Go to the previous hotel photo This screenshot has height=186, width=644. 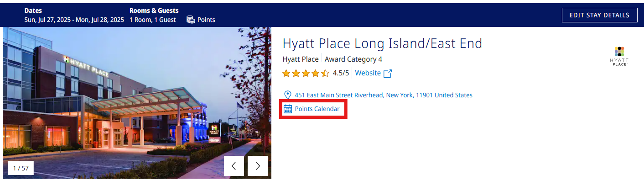click(234, 166)
